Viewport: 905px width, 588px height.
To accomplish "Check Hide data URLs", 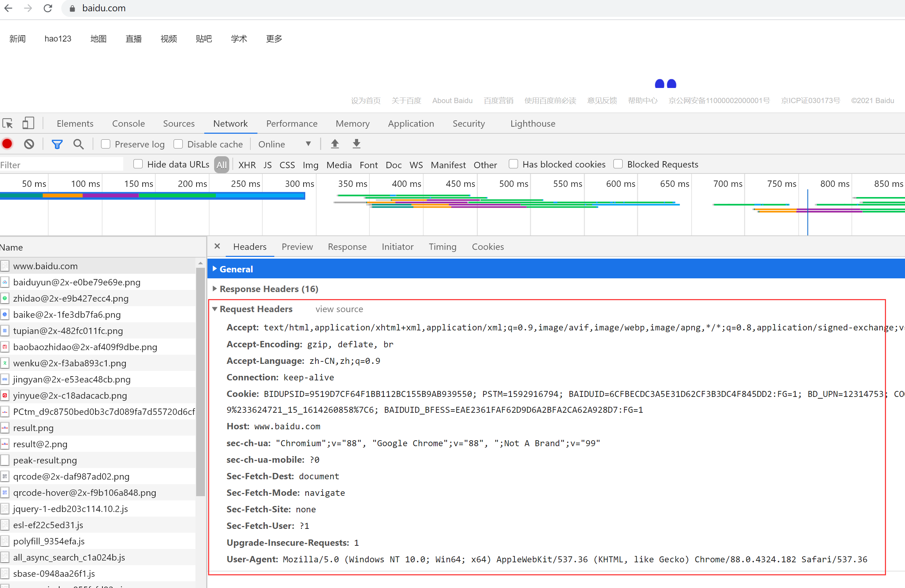I will (138, 164).
